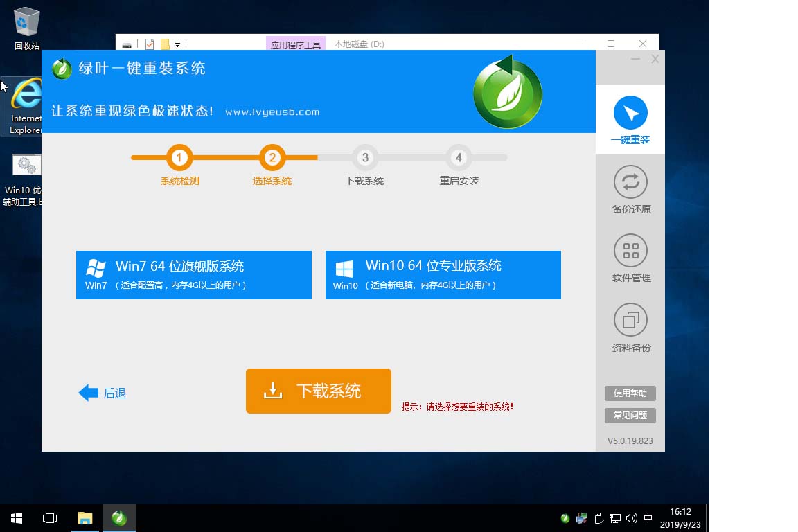Click the red hint text "提示：请选择想要重装的系统!"

click(457, 407)
